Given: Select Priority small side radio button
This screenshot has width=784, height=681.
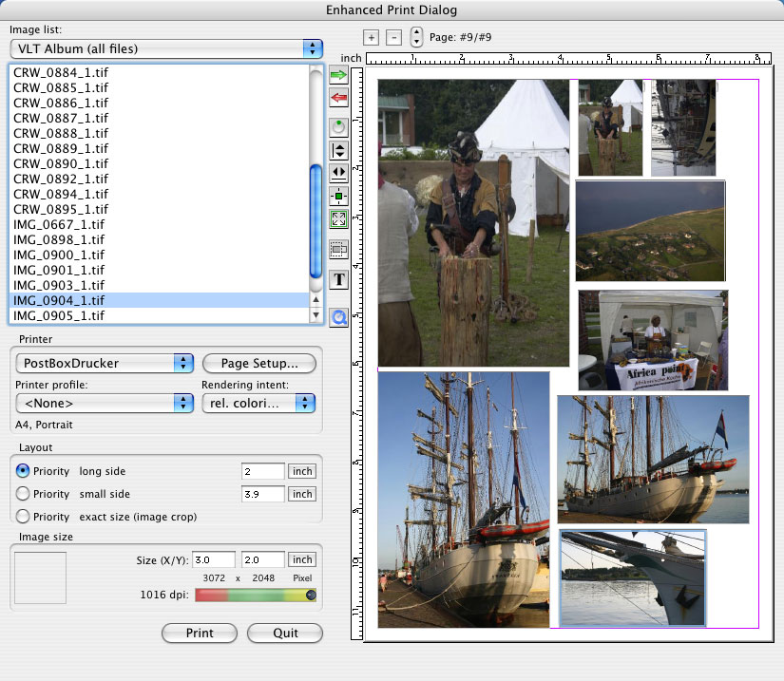Looking at the screenshot, I should tap(24, 494).
